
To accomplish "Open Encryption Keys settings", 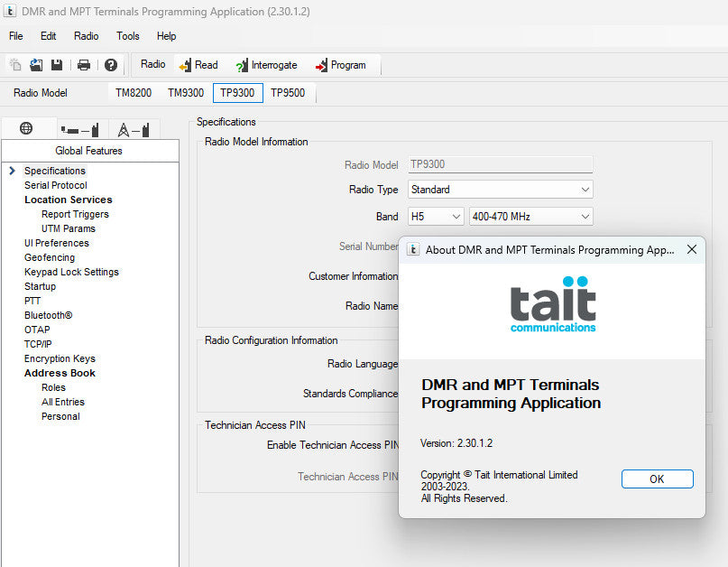I will pyautogui.click(x=60, y=358).
